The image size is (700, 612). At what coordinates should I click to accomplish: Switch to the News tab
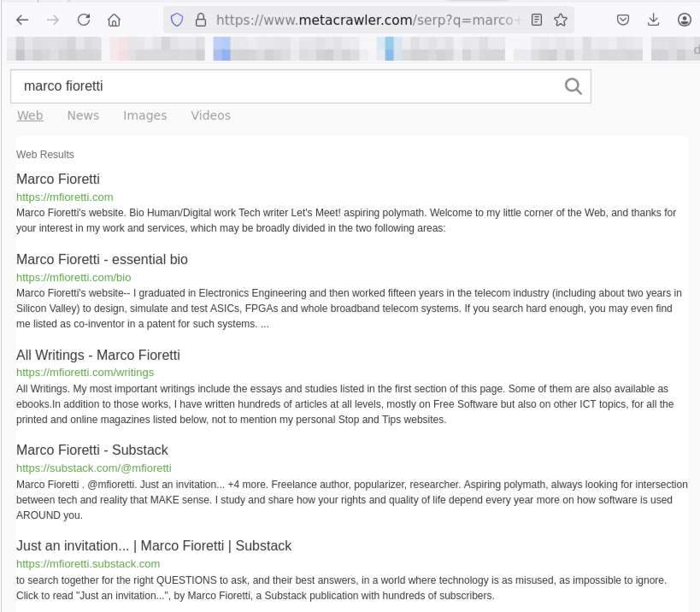click(83, 115)
